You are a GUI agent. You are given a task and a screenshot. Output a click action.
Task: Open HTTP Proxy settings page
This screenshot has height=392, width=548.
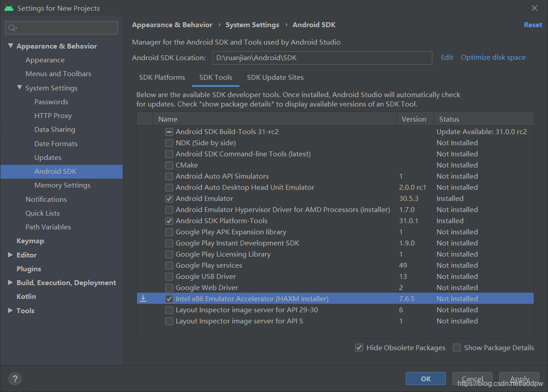(53, 116)
